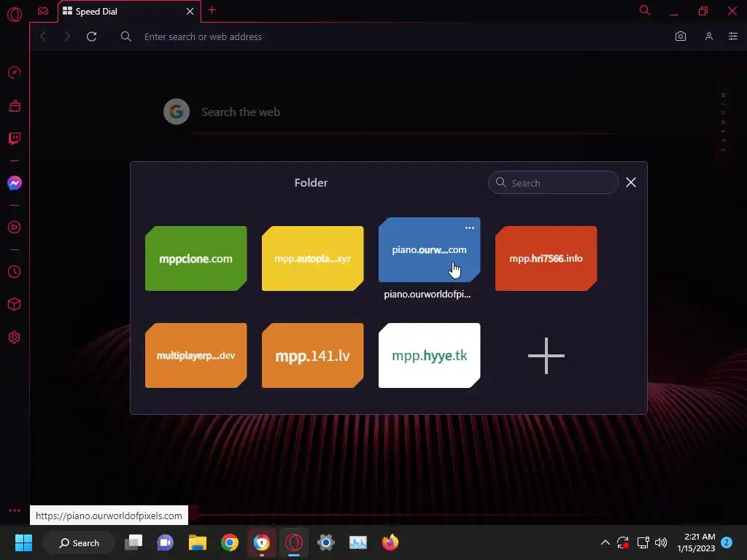
Task: Click the folder Search field
Action: 554,183
